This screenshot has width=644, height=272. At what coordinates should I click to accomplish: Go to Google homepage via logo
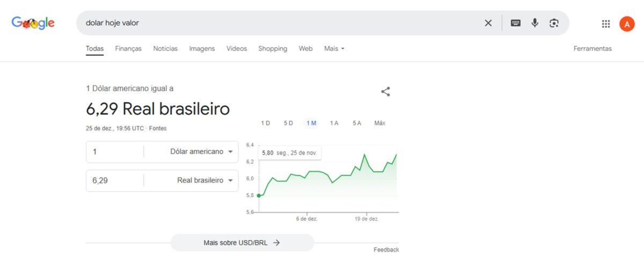(33, 23)
